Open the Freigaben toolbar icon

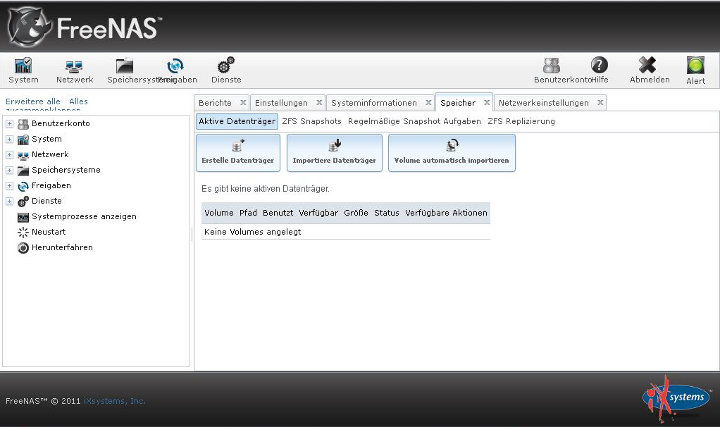pos(175,66)
